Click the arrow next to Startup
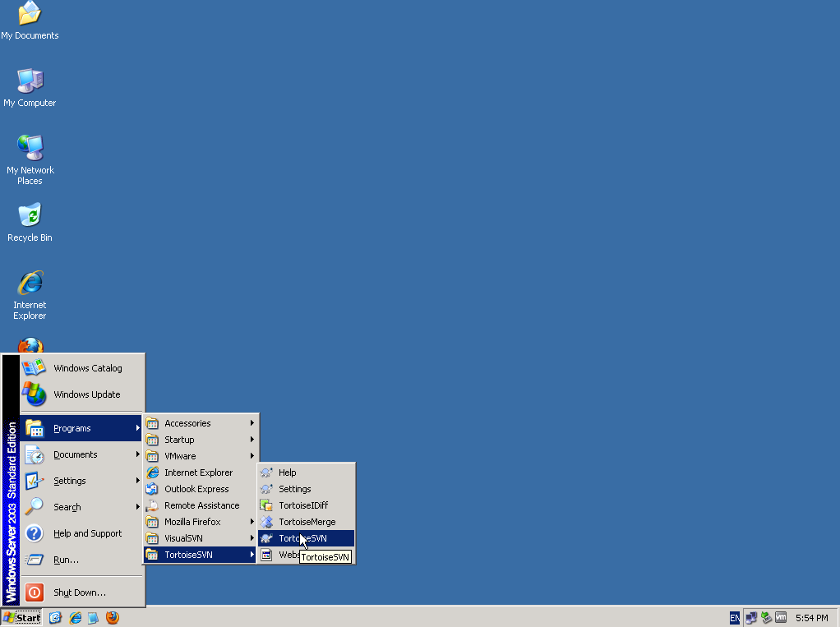Screen dimensions: 840x627 (x=252, y=440)
